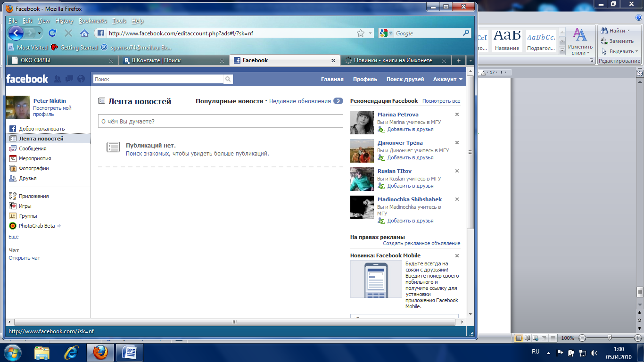Dismiss Madinochka Shihshabek suggestion
Image resolution: width=644 pixels, height=362 pixels.
click(x=457, y=199)
